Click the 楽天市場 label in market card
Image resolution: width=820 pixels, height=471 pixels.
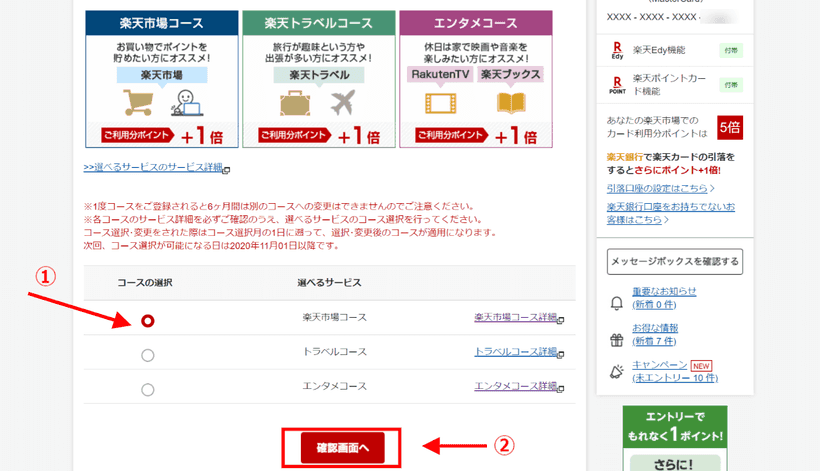(162, 75)
